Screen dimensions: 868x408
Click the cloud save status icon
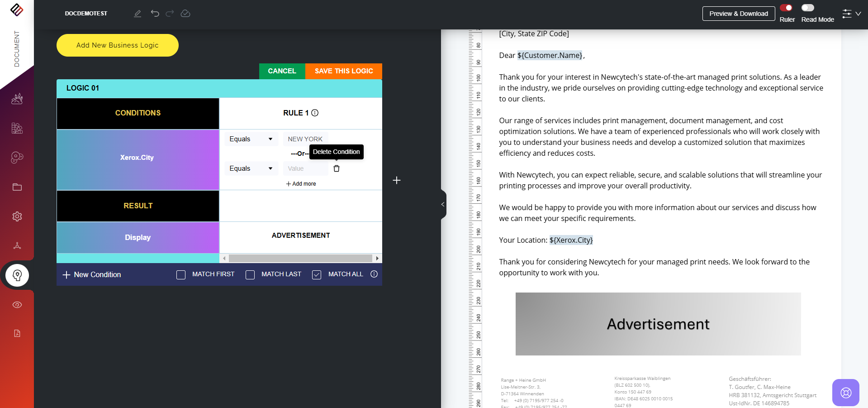point(185,14)
